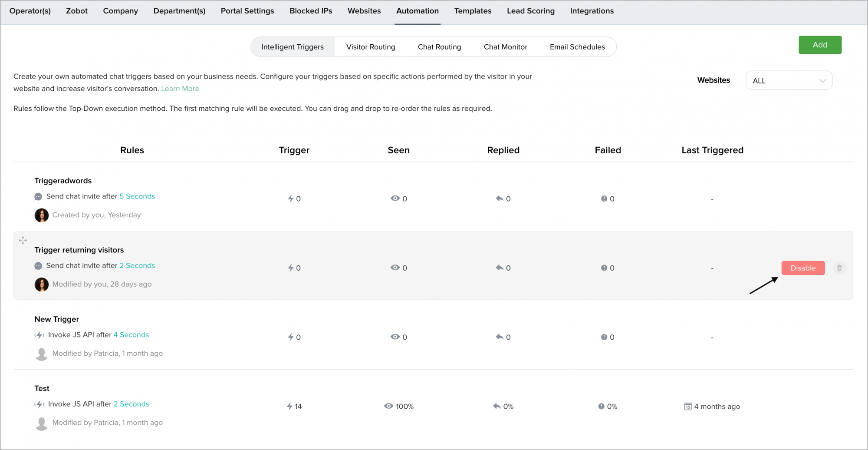The width and height of the screenshot is (868, 450).
Task: Disable the Trigger returning visitors rule
Action: [x=803, y=268]
